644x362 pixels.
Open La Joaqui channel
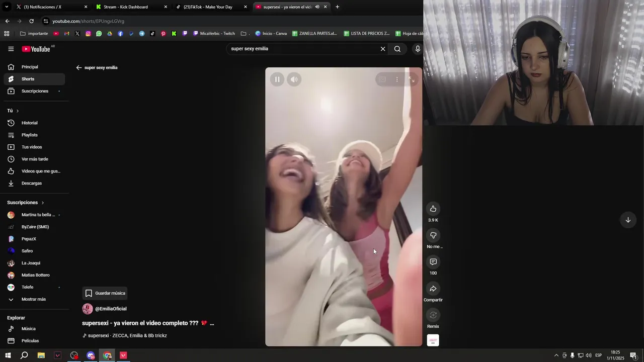[34, 263]
